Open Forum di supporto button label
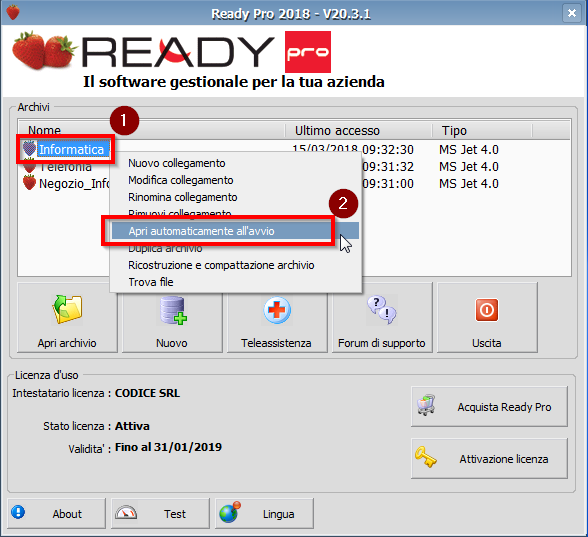This screenshot has height=537, width=588. pos(382,343)
